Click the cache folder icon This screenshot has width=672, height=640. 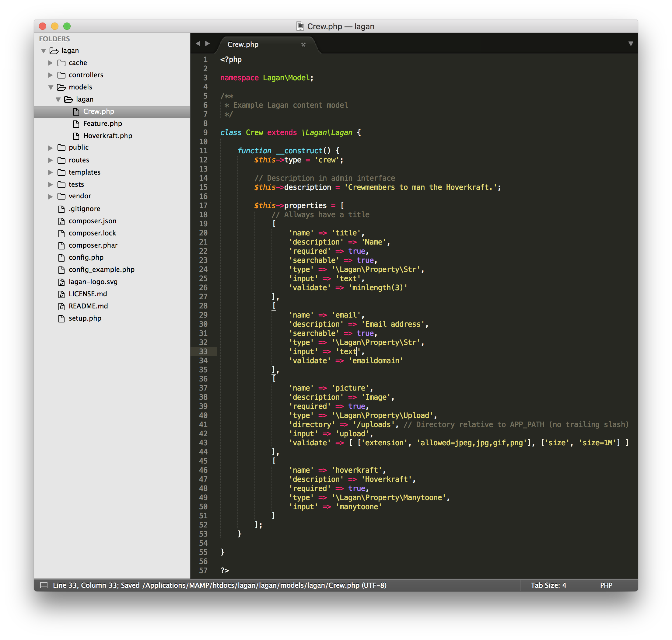pos(61,63)
